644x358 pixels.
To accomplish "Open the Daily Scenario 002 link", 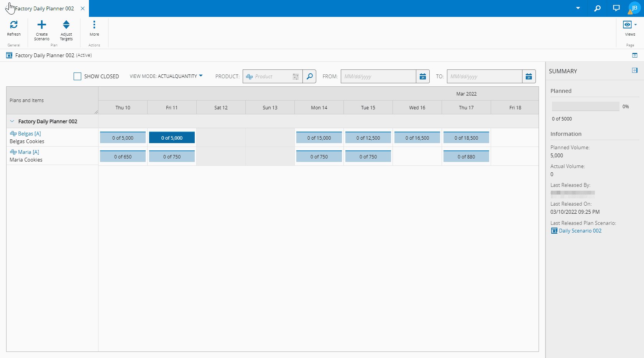I will tap(580, 231).
